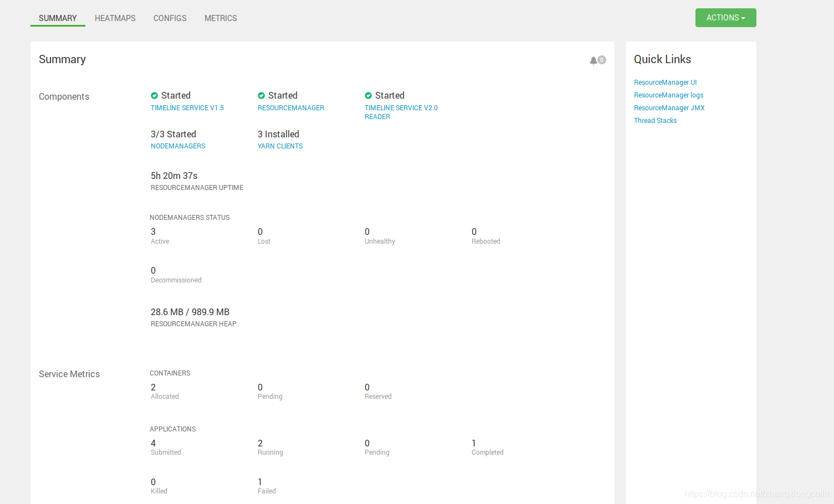Click Timeline Service V2.0 Reader status icon
This screenshot has width=834, height=504.
click(x=369, y=96)
